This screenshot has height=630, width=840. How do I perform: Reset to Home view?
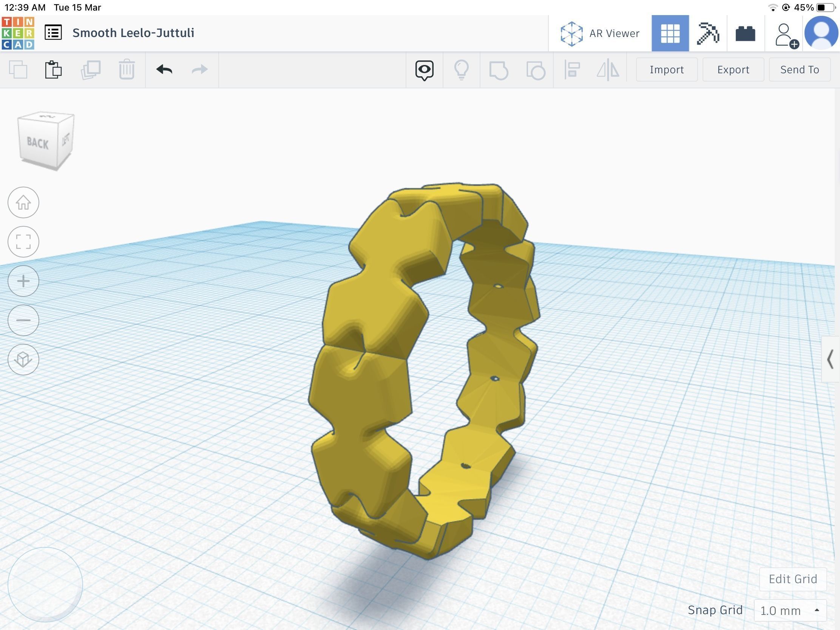click(23, 202)
